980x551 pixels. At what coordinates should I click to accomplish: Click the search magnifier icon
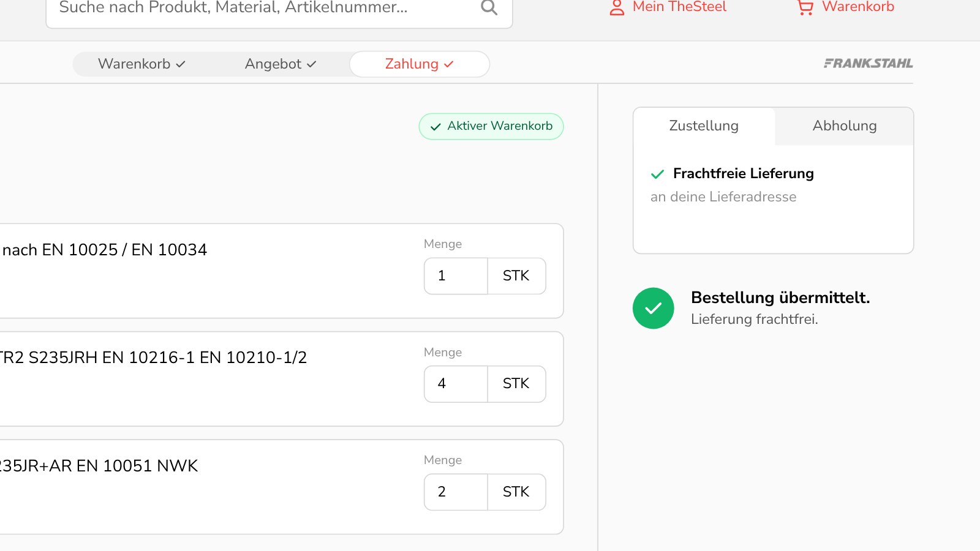pos(489,7)
